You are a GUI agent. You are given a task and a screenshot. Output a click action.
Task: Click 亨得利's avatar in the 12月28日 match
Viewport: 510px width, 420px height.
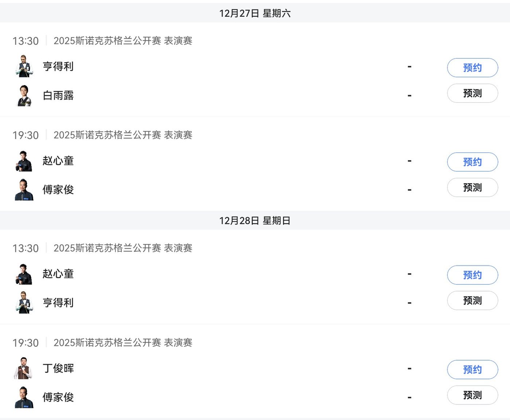[x=24, y=303]
